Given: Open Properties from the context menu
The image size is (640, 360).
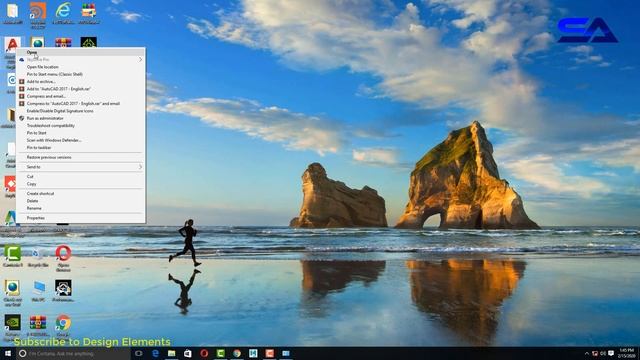Looking at the screenshot, I should 80,218.
